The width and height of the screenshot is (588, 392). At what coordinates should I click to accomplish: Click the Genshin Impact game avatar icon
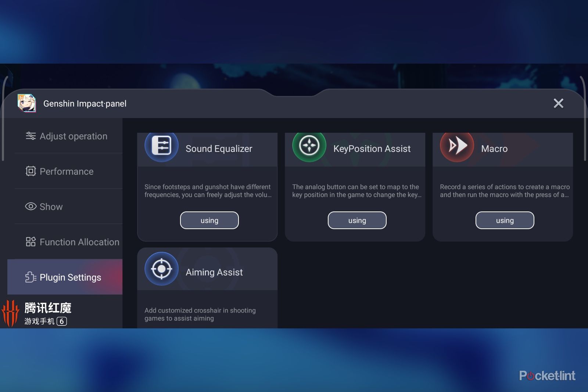27,103
